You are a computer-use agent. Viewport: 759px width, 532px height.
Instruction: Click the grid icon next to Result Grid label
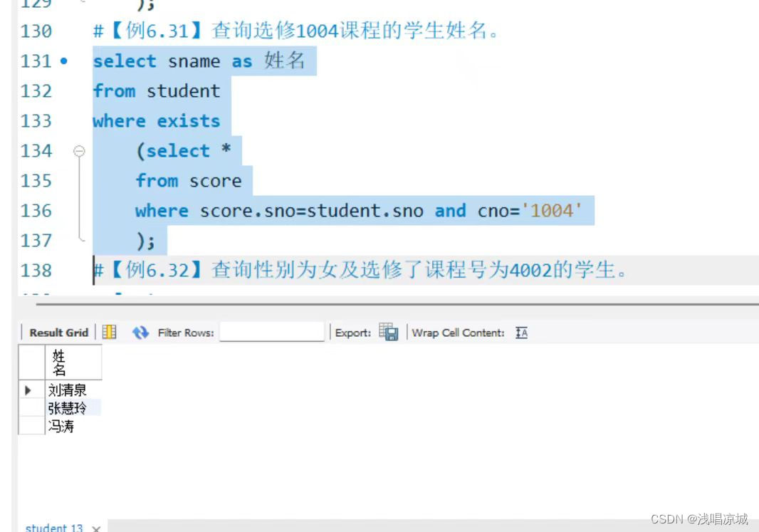108,332
